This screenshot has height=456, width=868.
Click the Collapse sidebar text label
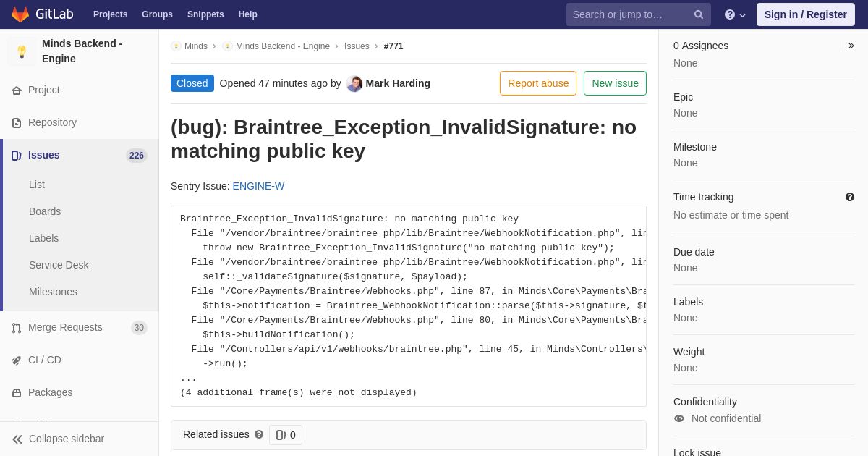click(67, 439)
